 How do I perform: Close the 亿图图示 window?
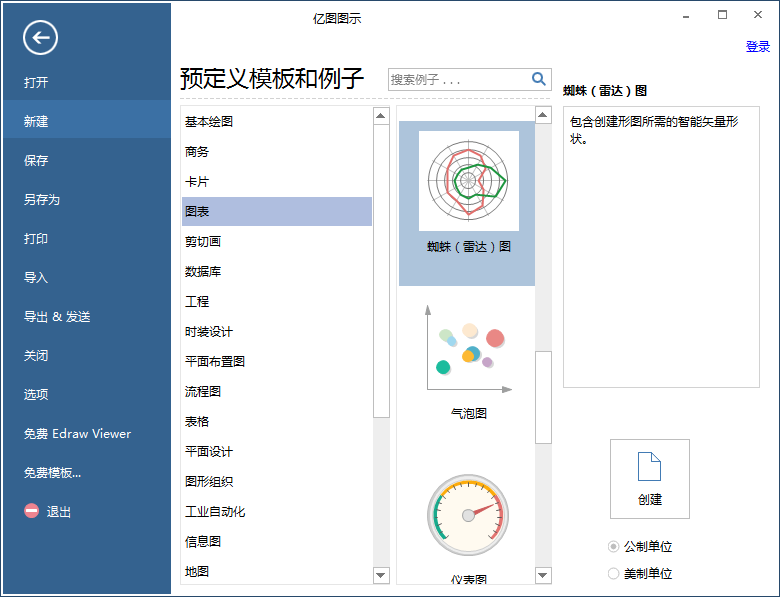758,15
